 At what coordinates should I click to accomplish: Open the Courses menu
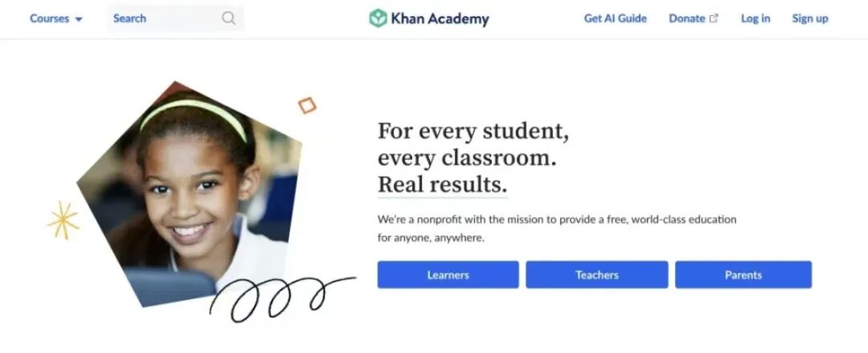[x=56, y=18]
